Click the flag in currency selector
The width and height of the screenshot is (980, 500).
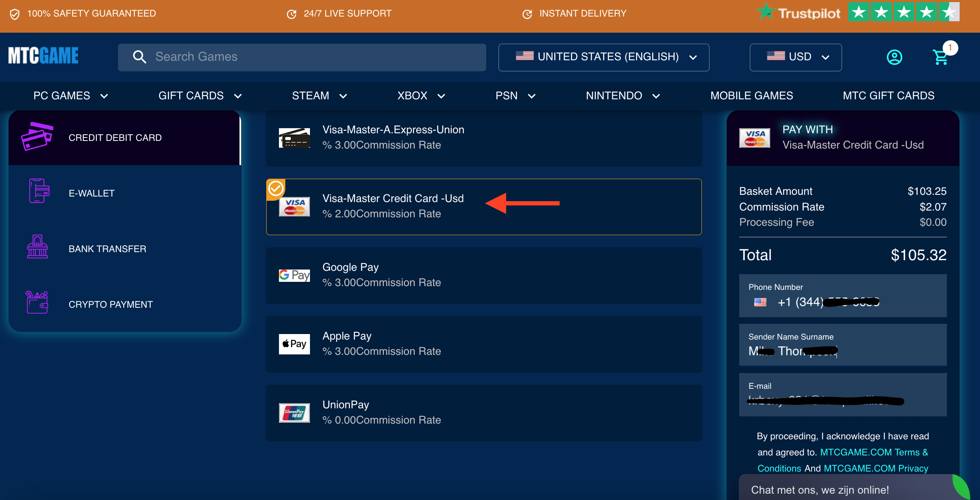pos(776,56)
